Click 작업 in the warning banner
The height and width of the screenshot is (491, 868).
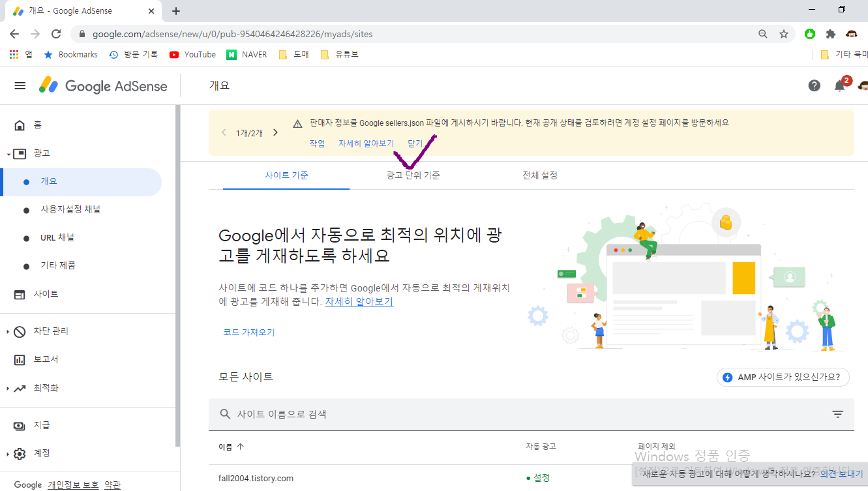317,143
